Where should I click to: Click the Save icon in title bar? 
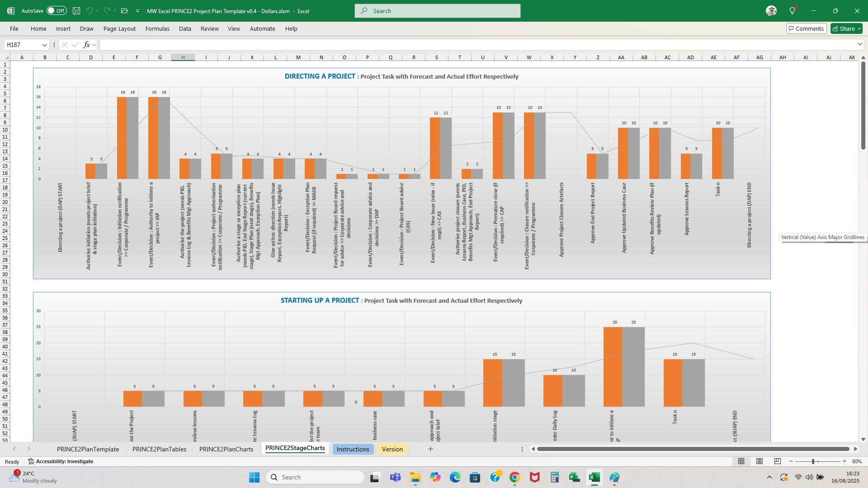76,11
